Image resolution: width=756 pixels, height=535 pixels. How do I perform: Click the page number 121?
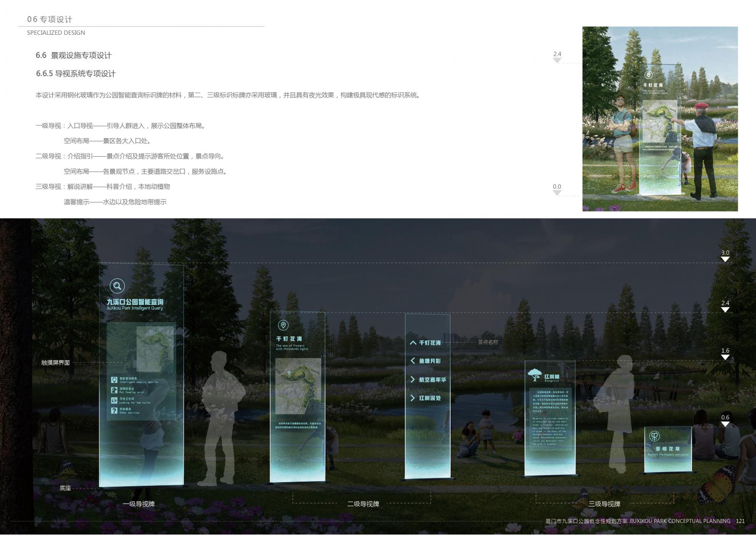[740, 521]
